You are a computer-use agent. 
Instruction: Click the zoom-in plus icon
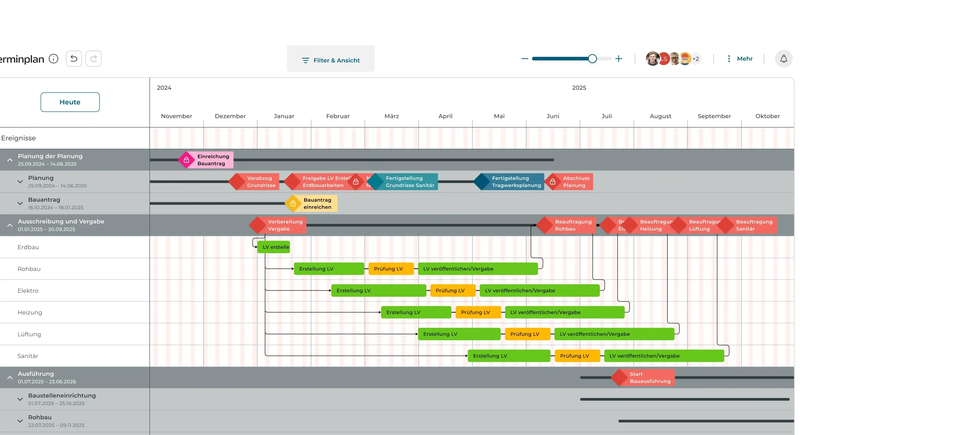tap(618, 59)
